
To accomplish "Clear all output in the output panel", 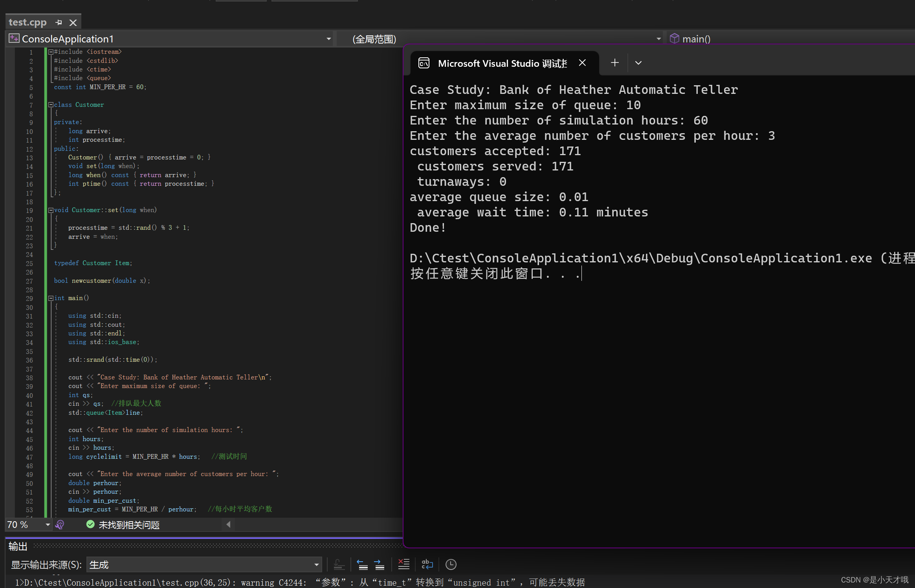I will (404, 564).
